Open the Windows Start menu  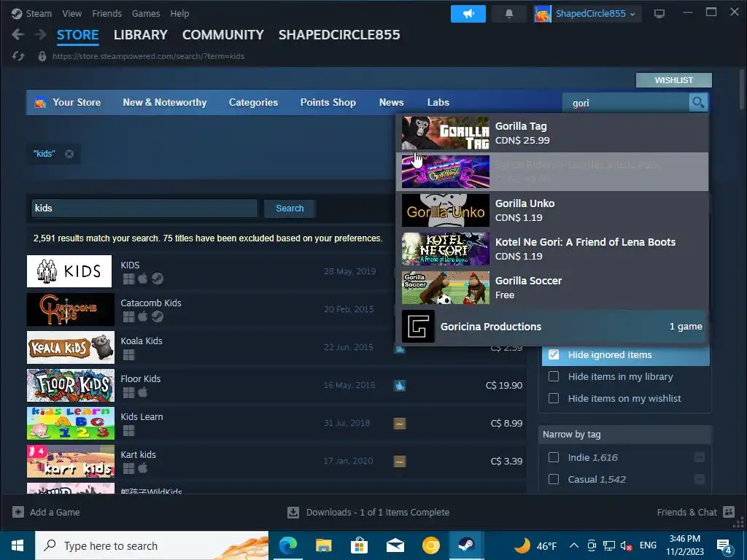click(18, 545)
